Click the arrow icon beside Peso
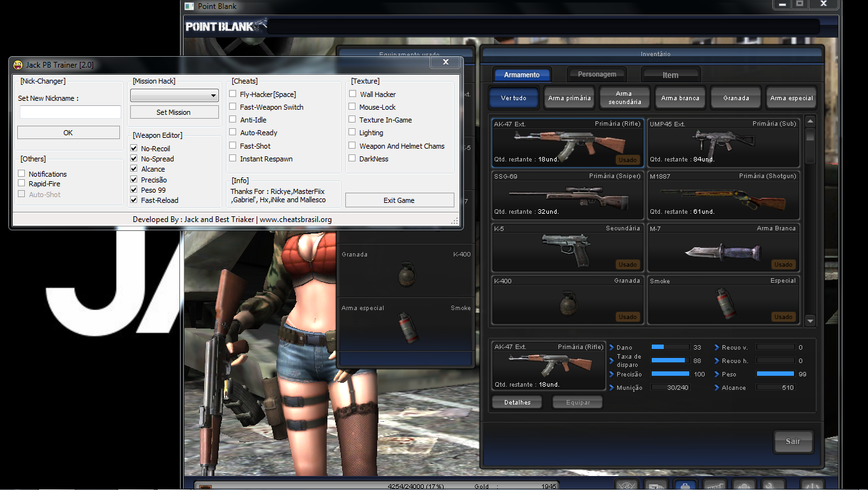 [x=717, y=374]
